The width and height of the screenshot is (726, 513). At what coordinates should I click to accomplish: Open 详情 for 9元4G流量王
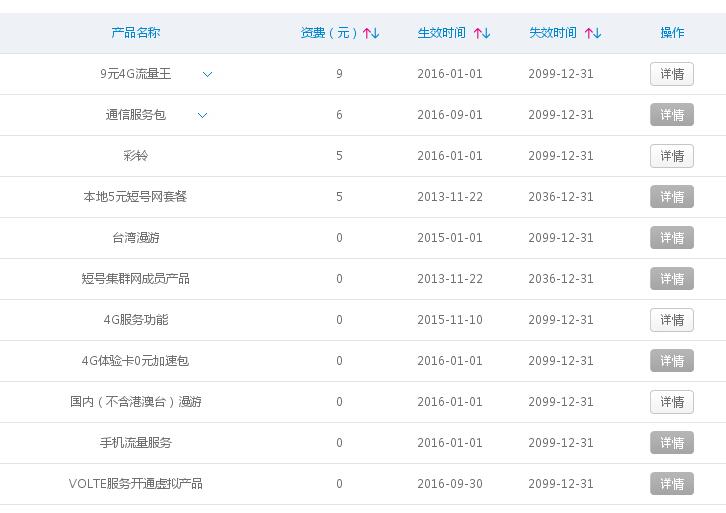[x=671, y=74]
